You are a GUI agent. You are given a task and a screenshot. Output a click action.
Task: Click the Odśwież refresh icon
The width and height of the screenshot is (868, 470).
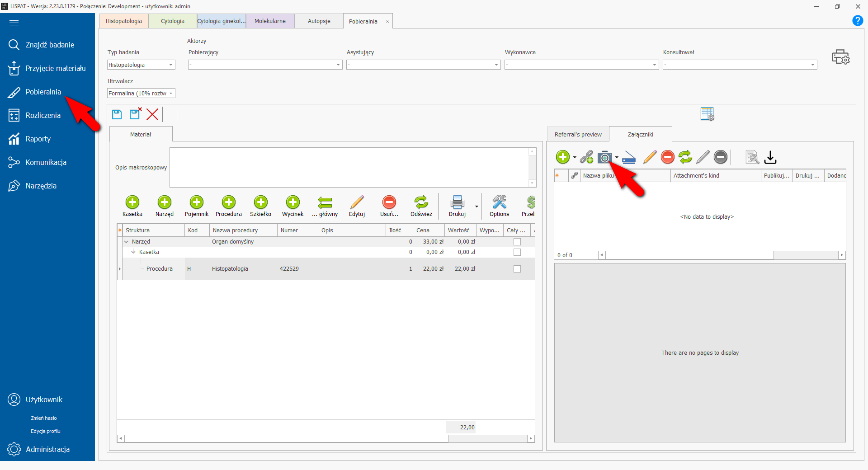pyautogui.click(x=421, y=206)
